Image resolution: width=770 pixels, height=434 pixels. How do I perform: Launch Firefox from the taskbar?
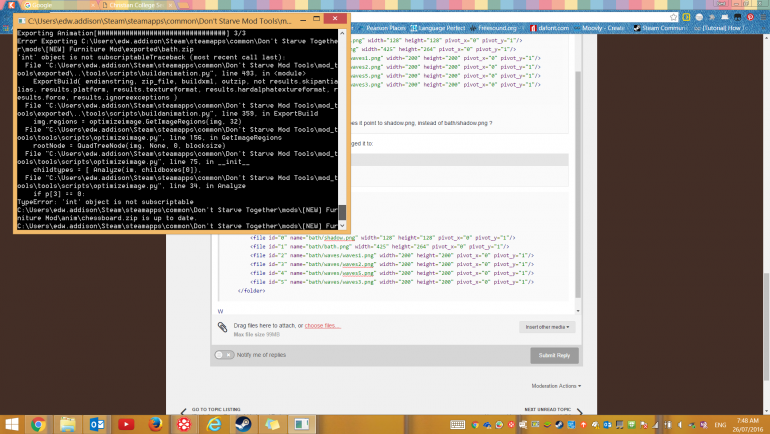[155, 424]
